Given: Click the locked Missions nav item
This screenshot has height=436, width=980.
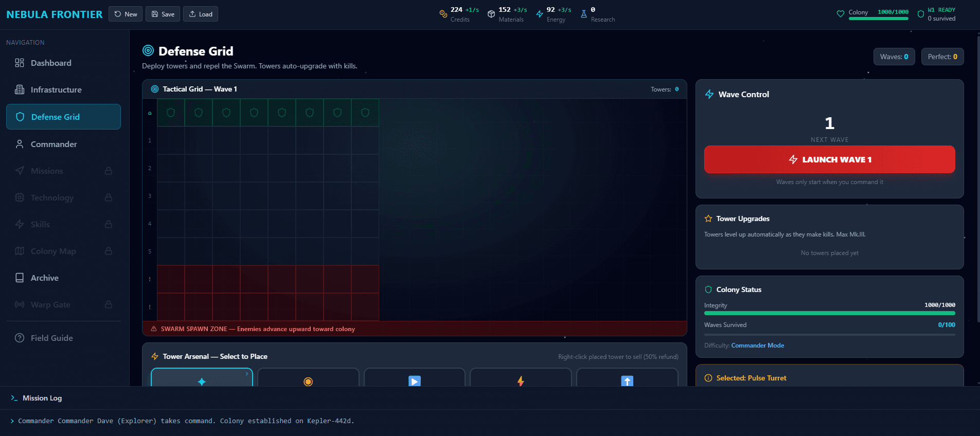Looking at the screenshot, I should click(x=63, y=171).
